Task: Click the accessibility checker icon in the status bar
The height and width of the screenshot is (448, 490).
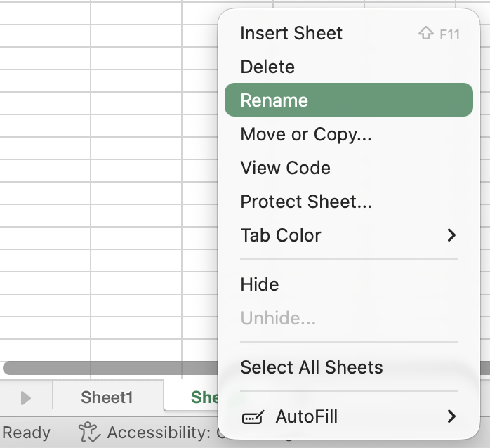Action: (88, 432)
